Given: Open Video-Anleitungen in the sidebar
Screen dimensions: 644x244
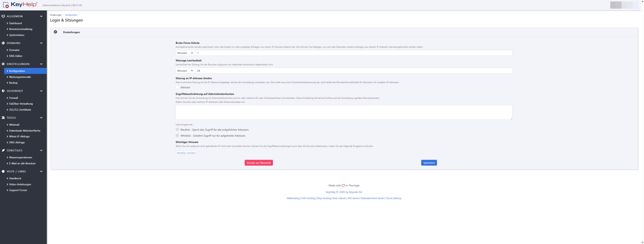Looking at the screenshot, I should (20, 184).
